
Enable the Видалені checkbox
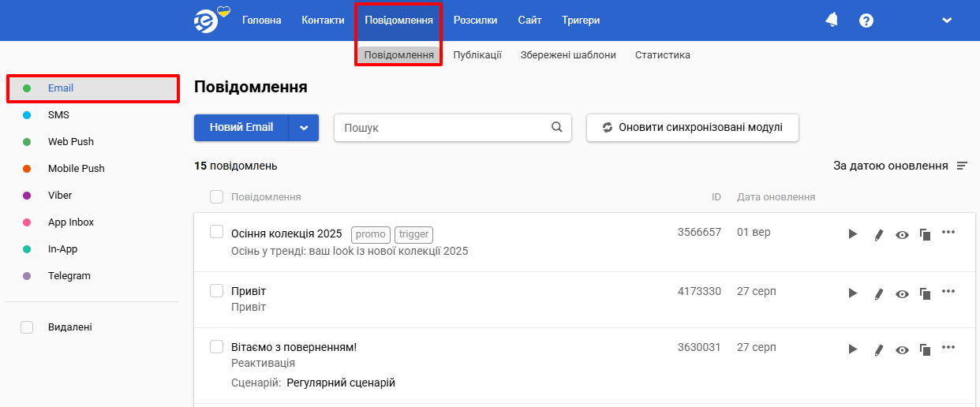tap(27, 327)
